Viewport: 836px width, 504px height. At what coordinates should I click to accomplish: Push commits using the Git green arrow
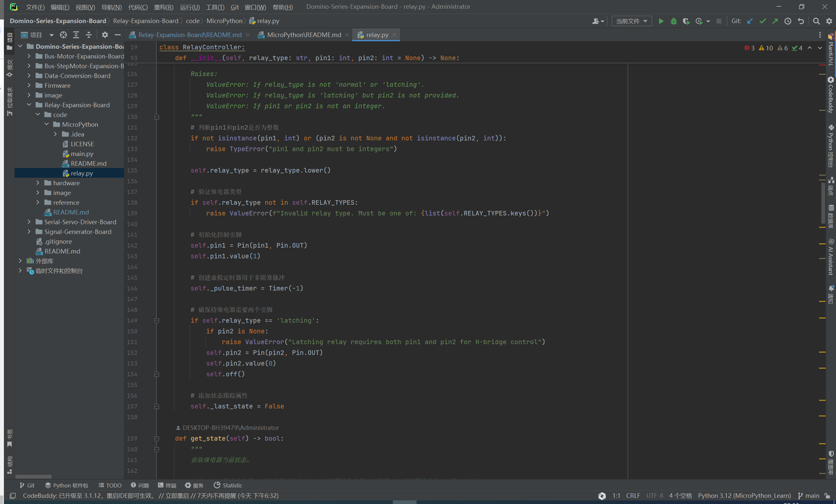coord(775,21)
